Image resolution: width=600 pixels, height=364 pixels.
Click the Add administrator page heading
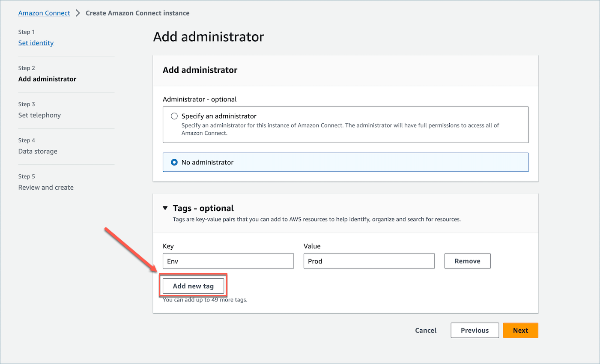(x=209, y=37)
